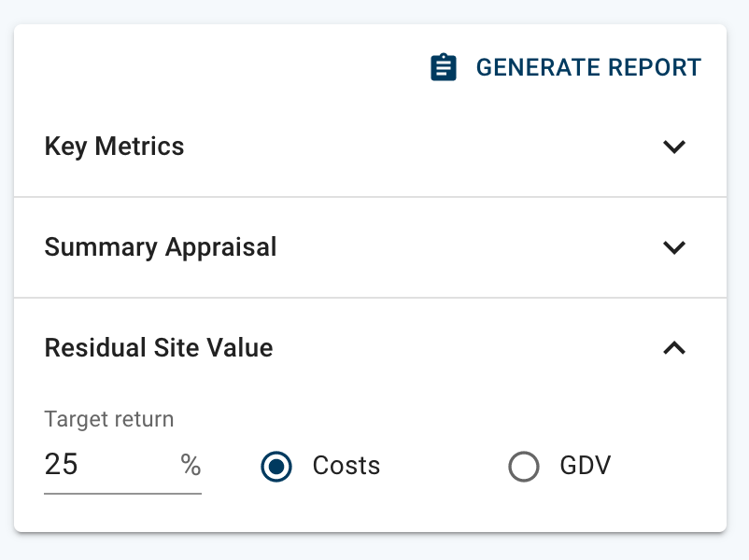Select the Costs radio button circle

pyautogui.click(x=276, y=466)
